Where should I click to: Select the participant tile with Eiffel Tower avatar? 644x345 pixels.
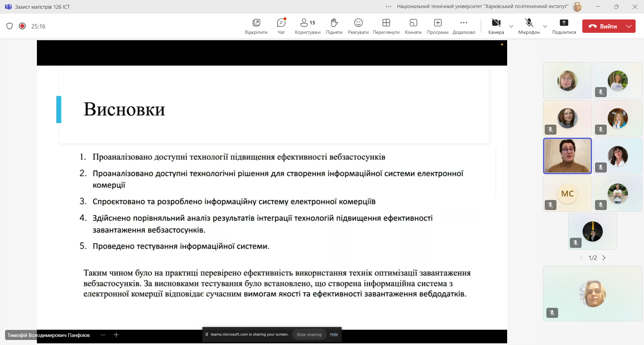(x=593, y=231)
